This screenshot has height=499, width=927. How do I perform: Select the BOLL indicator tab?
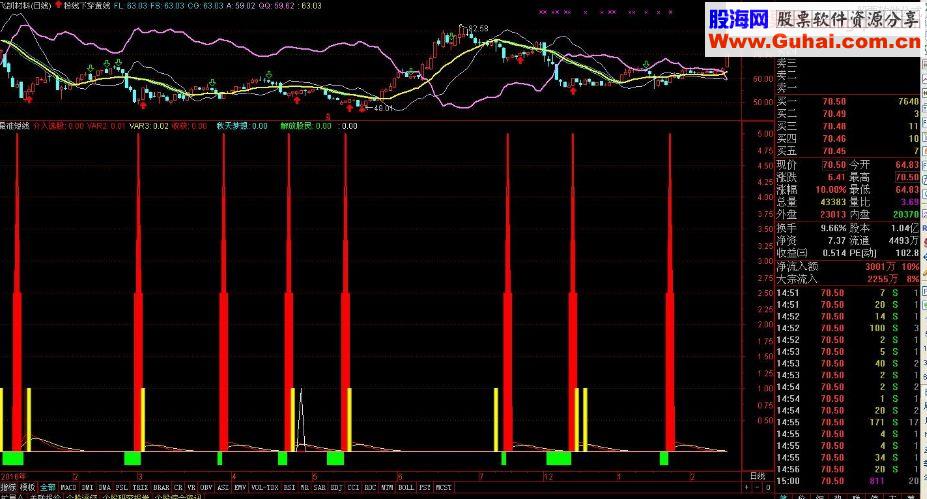coord(406,488)
